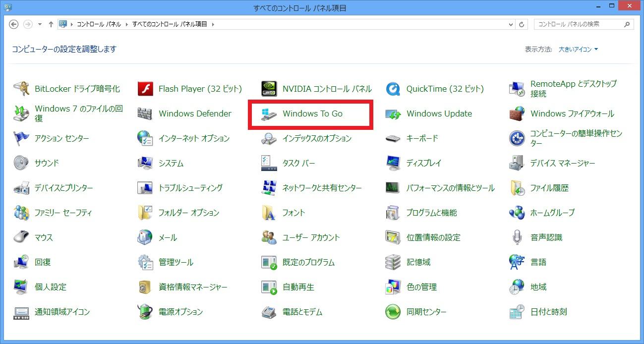The height and width of the screenshot is (344, 644).
Task: Click the コントロール パネルの検索 search field
Action: click(x=584, y=24)
